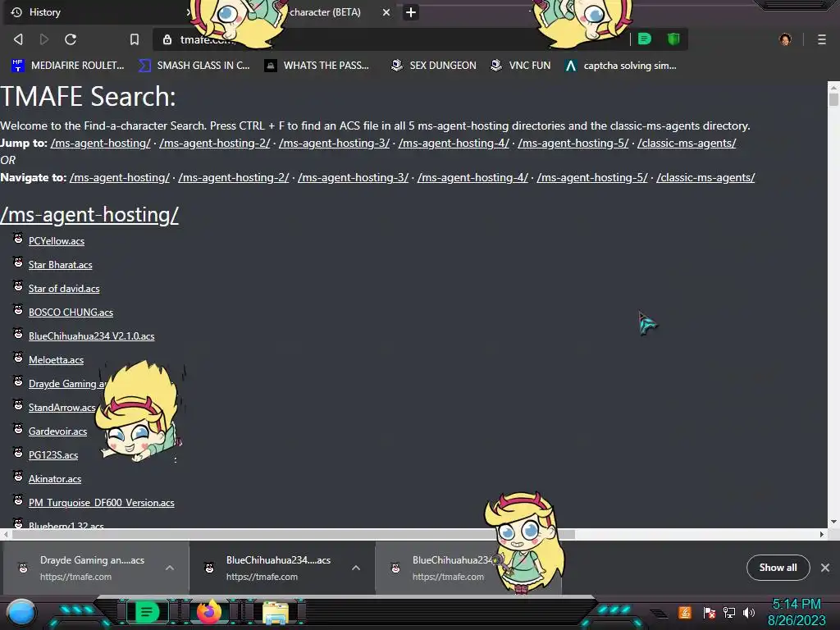
Task: Navigate to /ms-agent-hosting-5/ in the Navigate to row
Action: 592,177
